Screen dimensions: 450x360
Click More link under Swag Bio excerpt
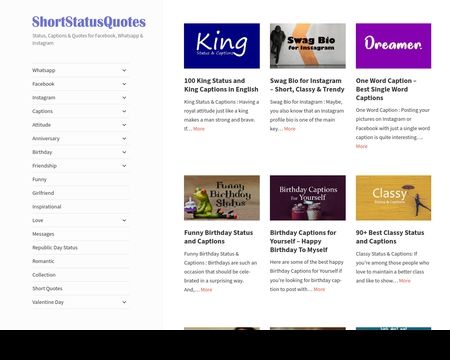(x=290, y=129)
